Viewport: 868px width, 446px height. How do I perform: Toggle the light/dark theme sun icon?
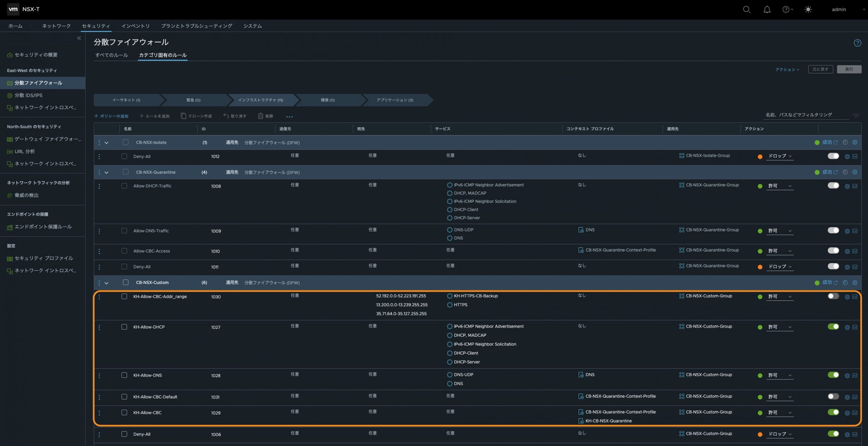click(808, 9)
